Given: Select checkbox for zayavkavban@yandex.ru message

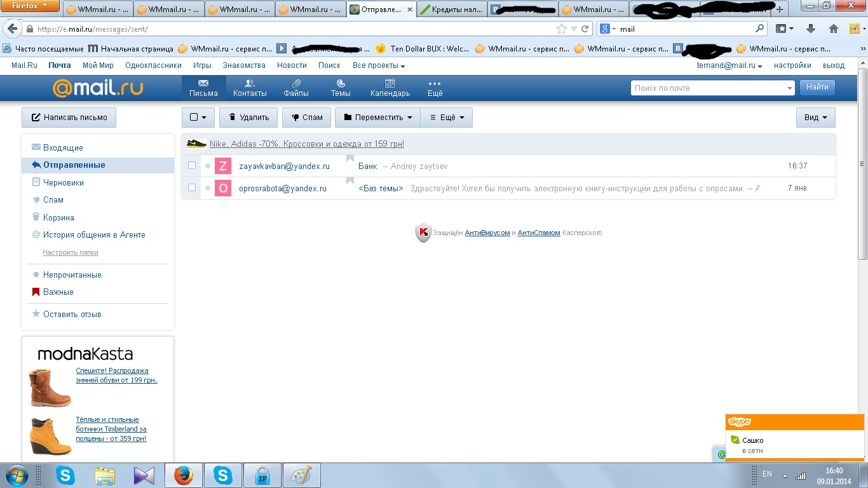Looking at the screenshot, I should (192, 166).
